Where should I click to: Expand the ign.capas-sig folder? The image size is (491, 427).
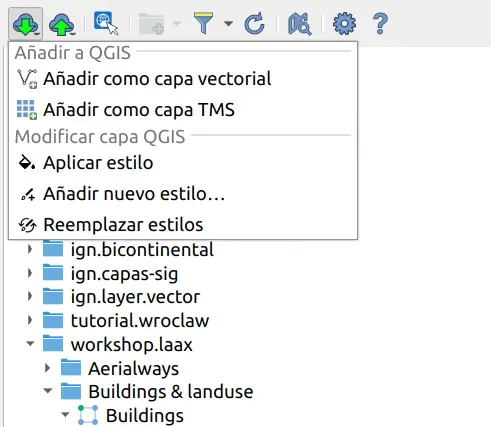(30, 273)
